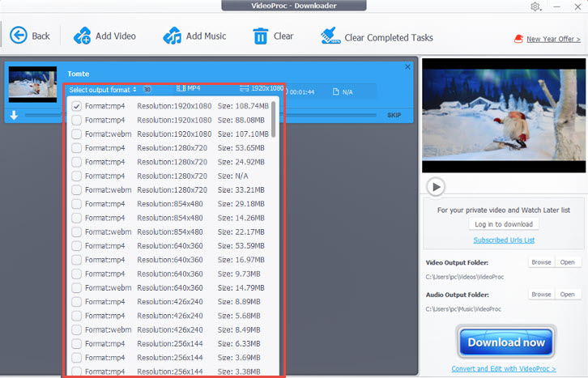Remove the Tomte task with its X
This screenshot has width=588, height=378.
point(407,67)
